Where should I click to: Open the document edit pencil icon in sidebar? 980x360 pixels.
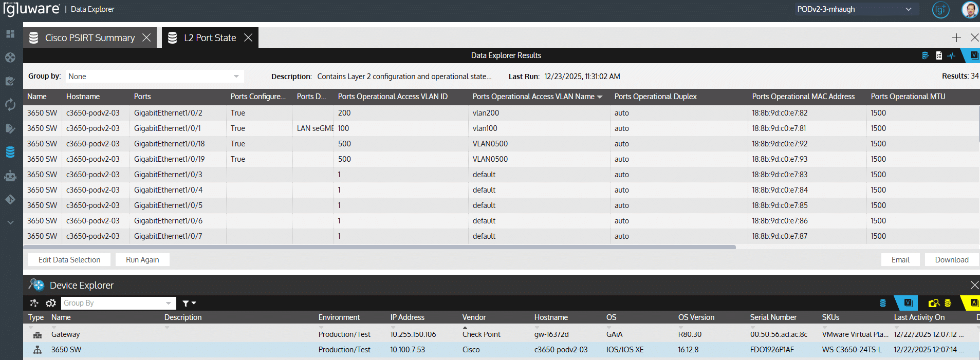point(10,128)
